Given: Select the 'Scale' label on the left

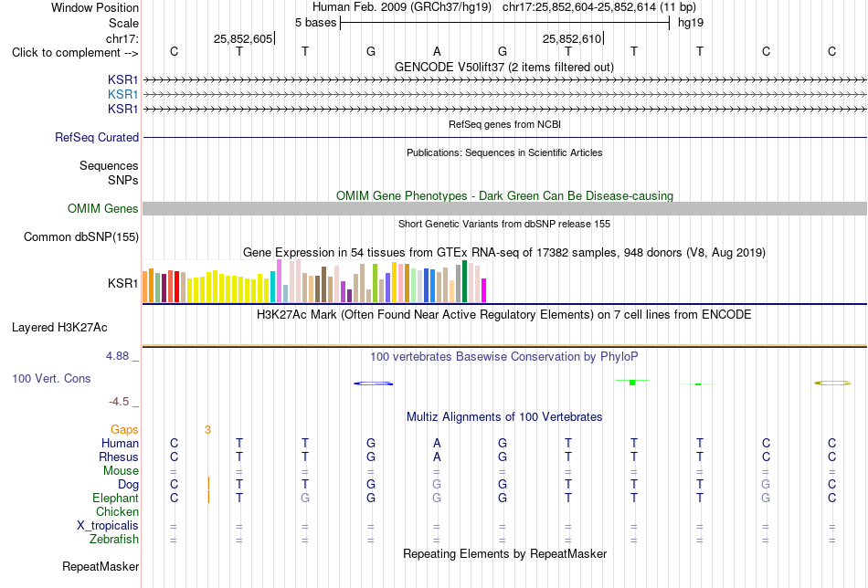Looking at the screenshot, I should (123, 23).
